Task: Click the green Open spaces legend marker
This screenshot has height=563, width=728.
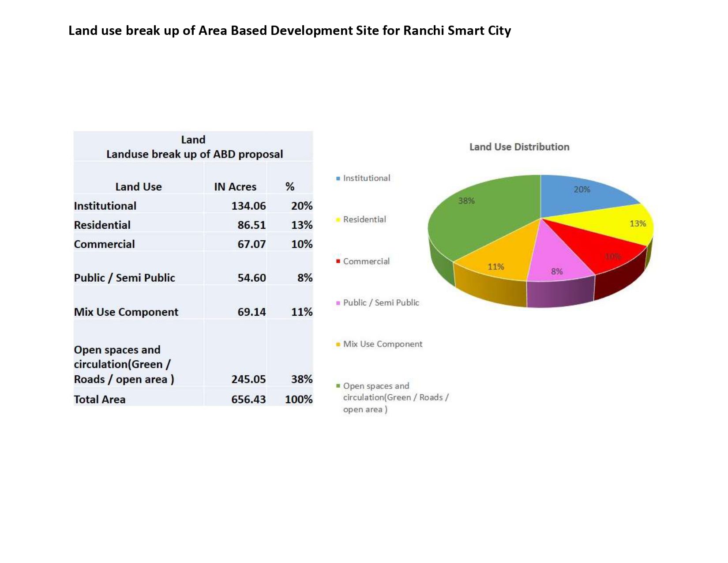Action: [x=338, y=385]
